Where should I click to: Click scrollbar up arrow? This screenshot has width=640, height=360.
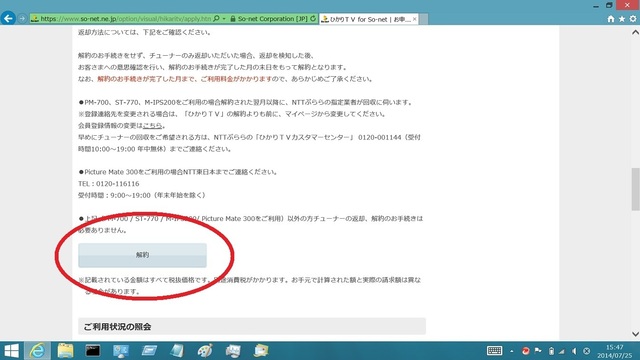click(x=635, y=32)
